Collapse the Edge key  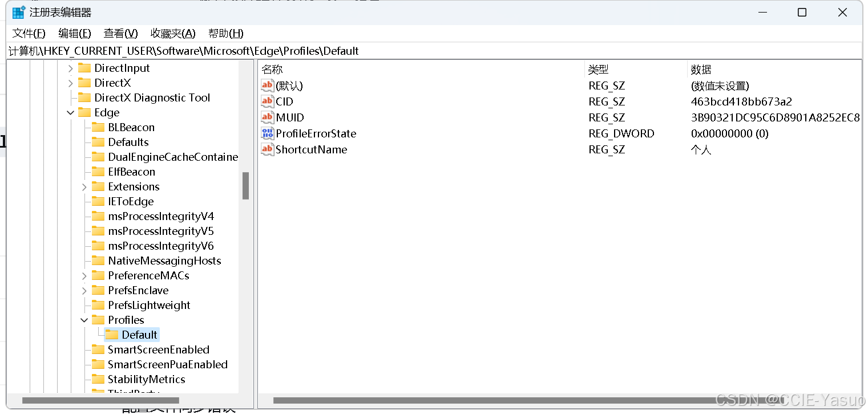(71, 113)
